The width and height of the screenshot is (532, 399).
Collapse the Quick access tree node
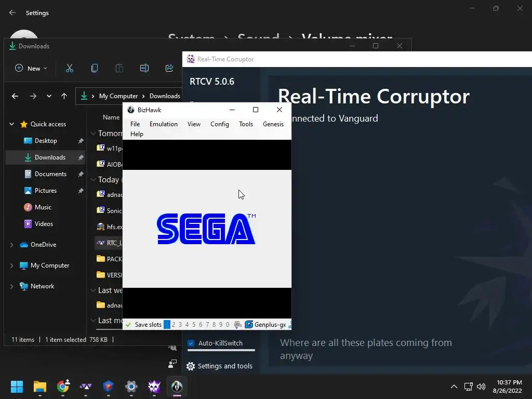click(12, 124)
